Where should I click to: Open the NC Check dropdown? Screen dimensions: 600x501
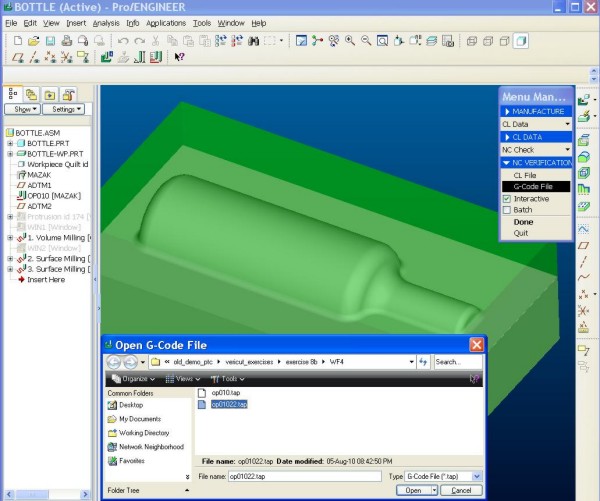536,150
